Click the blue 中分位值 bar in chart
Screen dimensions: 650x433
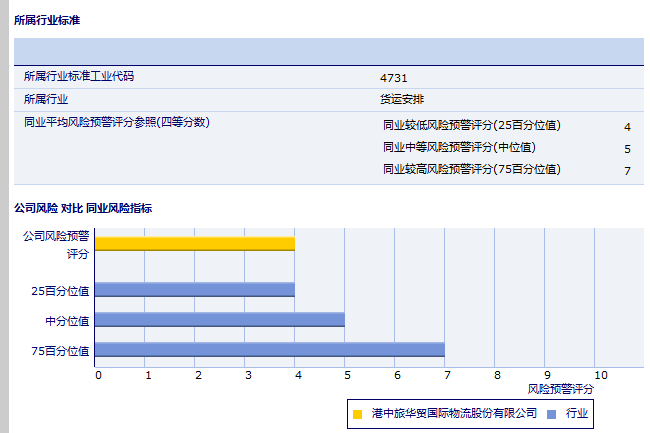220,320
